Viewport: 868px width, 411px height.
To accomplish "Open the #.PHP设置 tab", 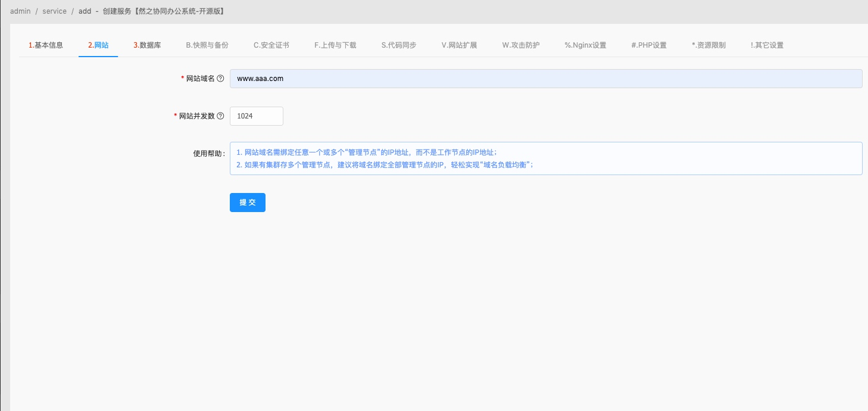I will click(x=649, y=45).
